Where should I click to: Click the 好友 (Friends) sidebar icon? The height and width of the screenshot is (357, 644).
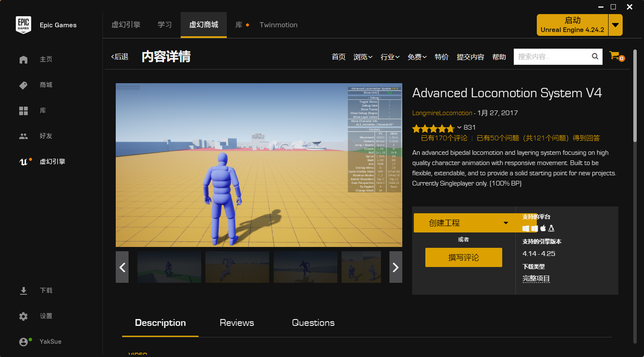tap(23, 136)
